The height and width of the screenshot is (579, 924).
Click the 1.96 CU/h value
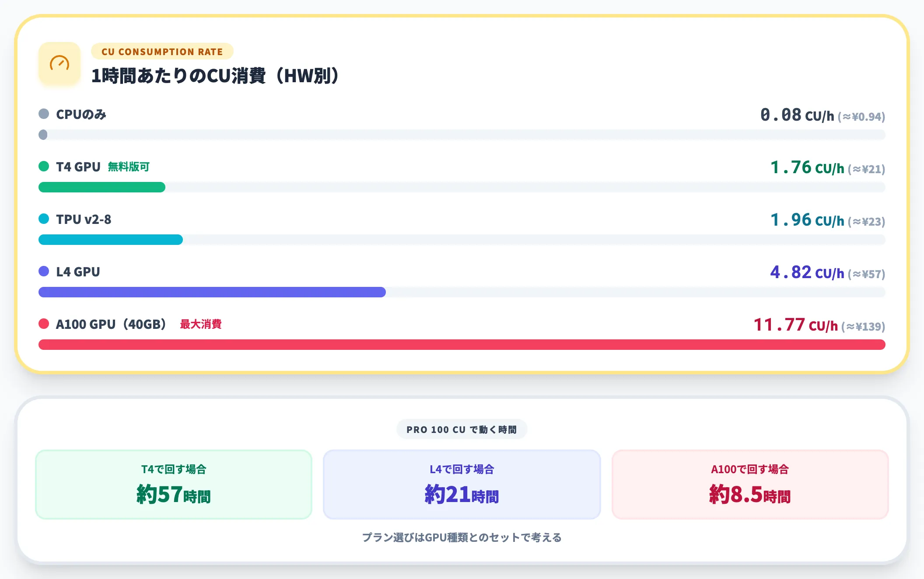(807, 220)
